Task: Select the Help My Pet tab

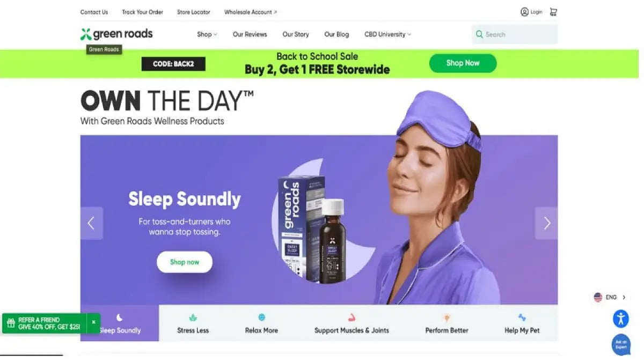Action: pos(522,323)
